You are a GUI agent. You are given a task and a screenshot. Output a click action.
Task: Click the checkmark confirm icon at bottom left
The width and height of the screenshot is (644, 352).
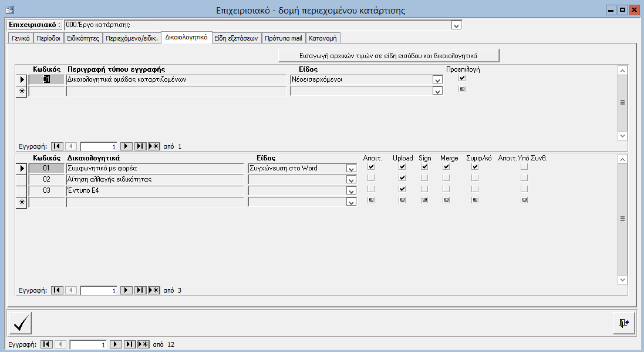pos(21,323)
